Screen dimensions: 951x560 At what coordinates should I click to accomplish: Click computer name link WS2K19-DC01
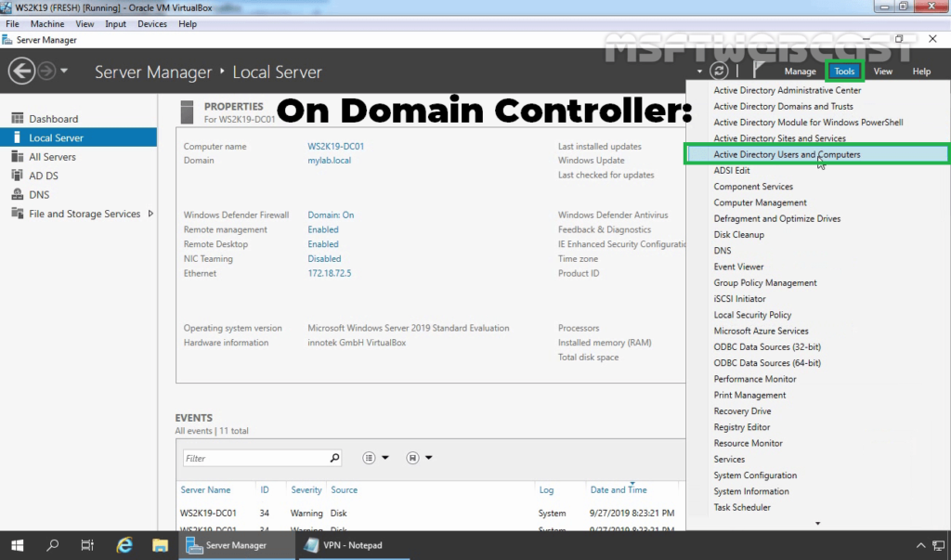pos(335,146)
